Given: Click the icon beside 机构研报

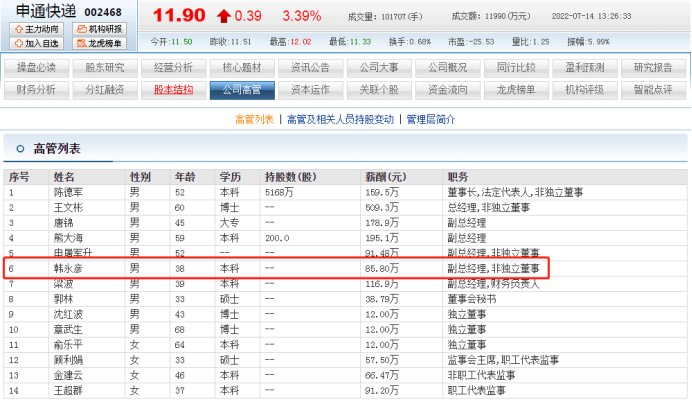Looking at the screenshot, I should pyautogui.click(x=82, y=29).
